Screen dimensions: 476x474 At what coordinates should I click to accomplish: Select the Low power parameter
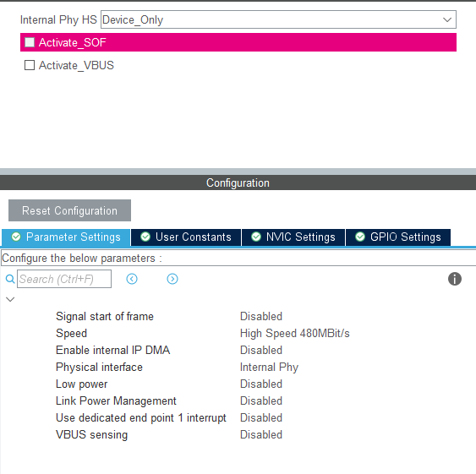click(82, 384)
